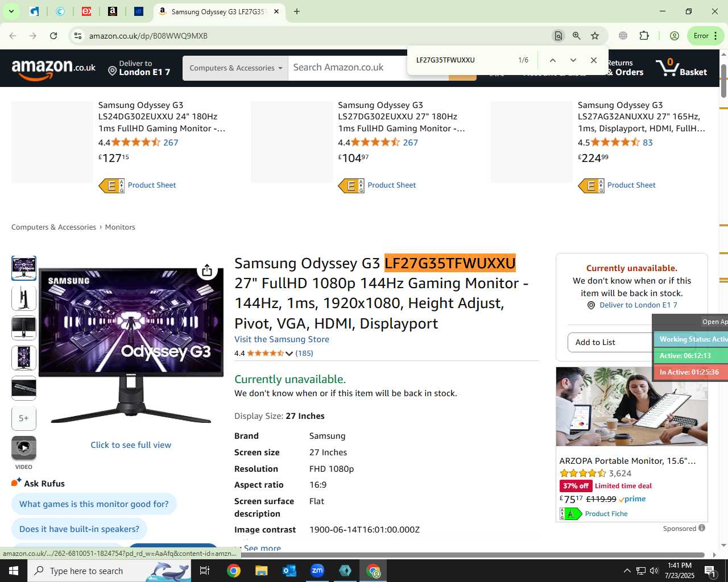This screenshot has height=582, width=728.
Task: Open Product Sheet for LS27DG302EUXXU monitor
Action: click(392, 185)
